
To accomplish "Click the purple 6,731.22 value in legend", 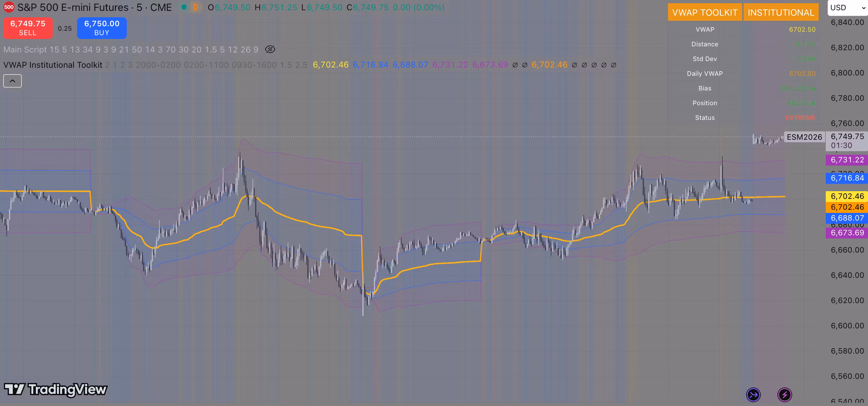I will (x=450, y=65).
